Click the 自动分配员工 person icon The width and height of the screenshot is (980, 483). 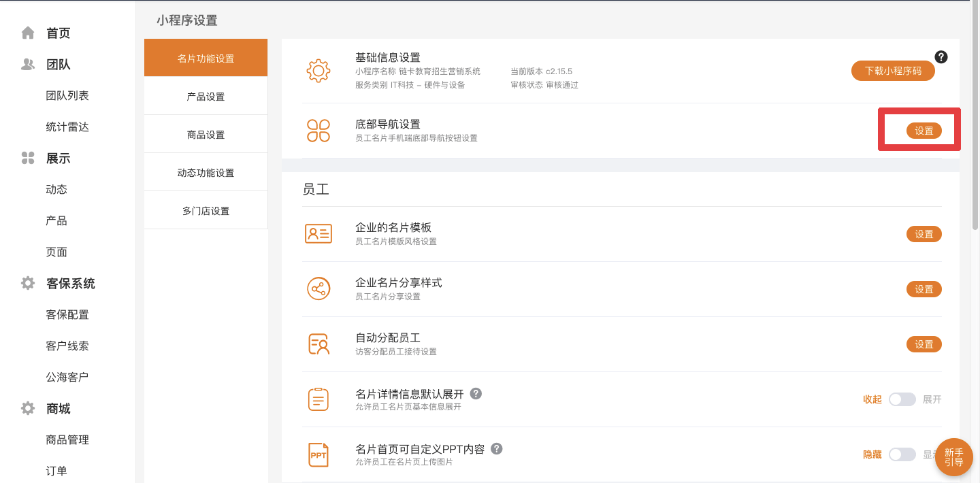tap(318, 344)
